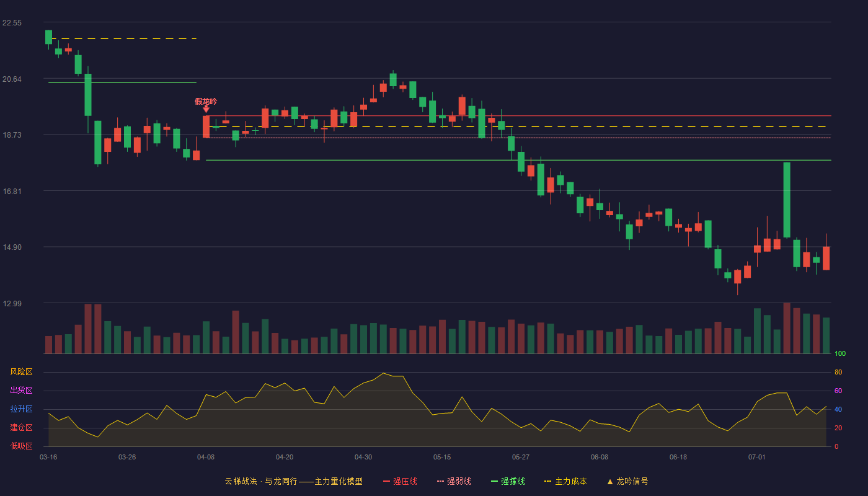
Task: Click the 05-27 date axis label
Action: coord(521,457)
